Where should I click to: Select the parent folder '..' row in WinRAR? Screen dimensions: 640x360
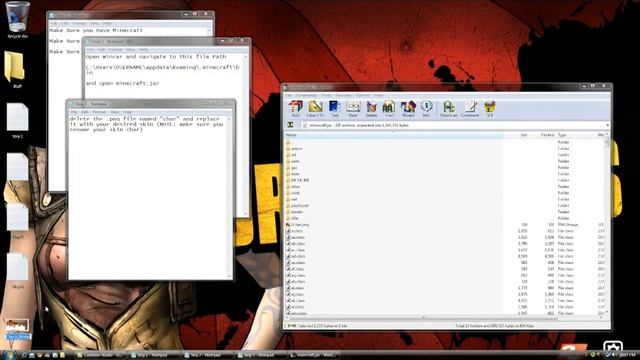(444, 142)
